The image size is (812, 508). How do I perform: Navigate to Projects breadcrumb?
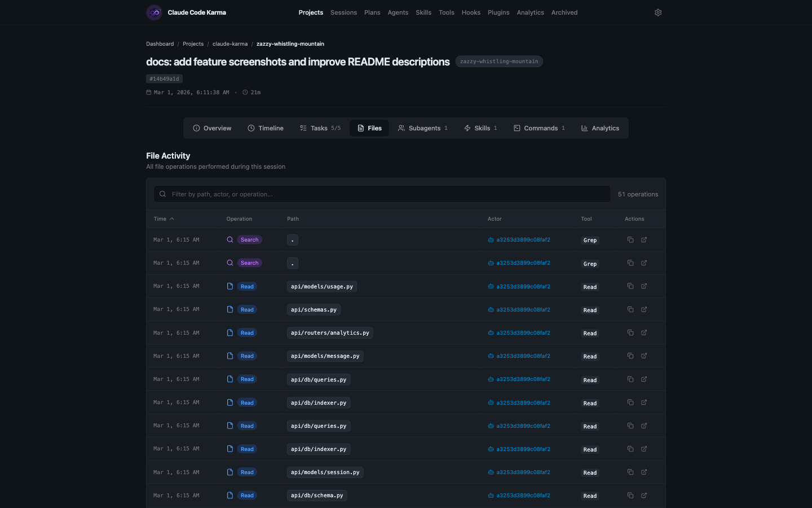[x=193, y=43]
